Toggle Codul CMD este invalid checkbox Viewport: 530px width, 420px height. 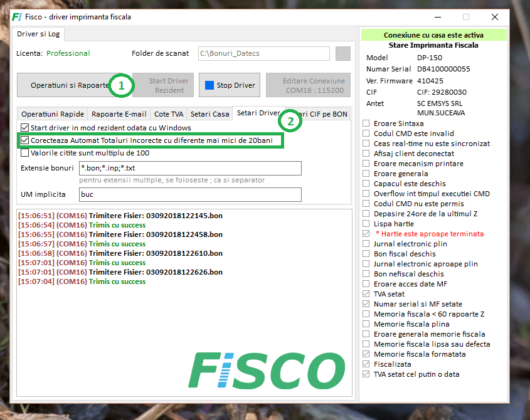pos(366,134)
